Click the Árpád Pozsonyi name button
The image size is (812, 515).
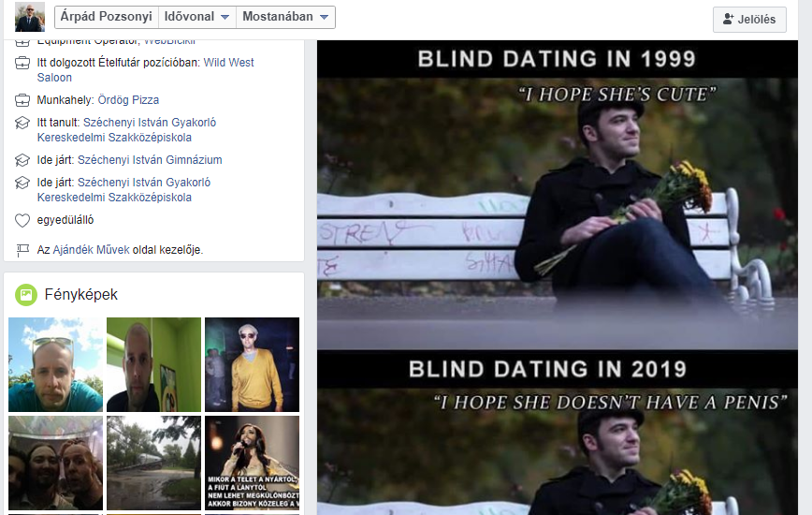point(106,17)
